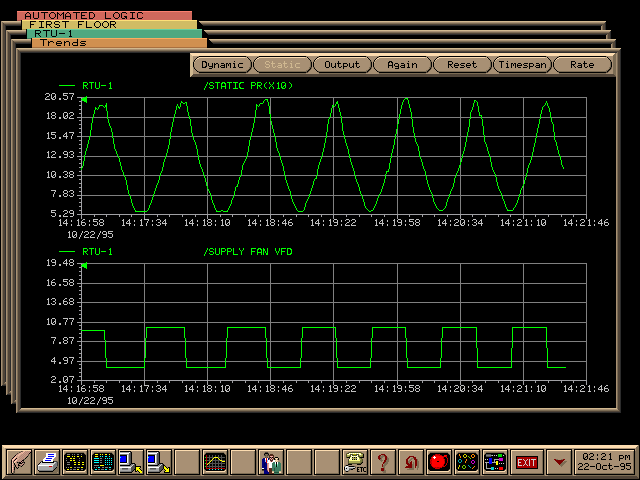Viewport: 640px width, 480px height.
Task: Expand the red down-arrow toolbar button
Action: click(560, 462)
